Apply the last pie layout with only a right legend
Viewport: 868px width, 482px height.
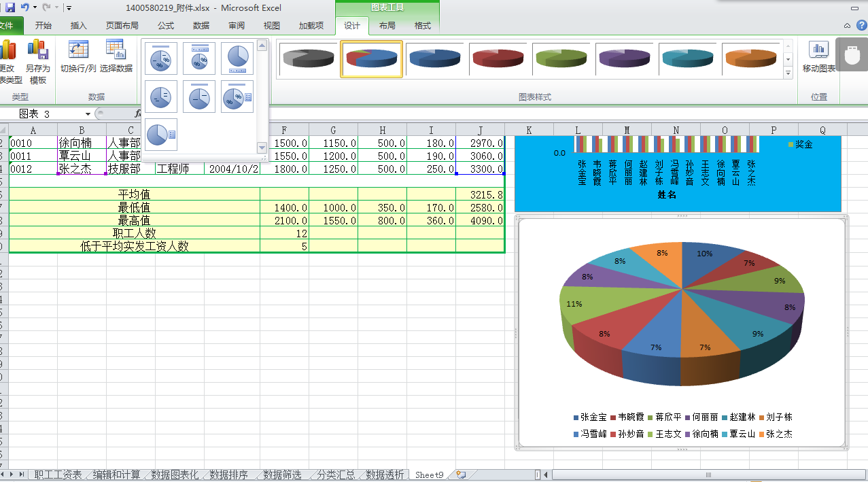[x=161, y=135]
